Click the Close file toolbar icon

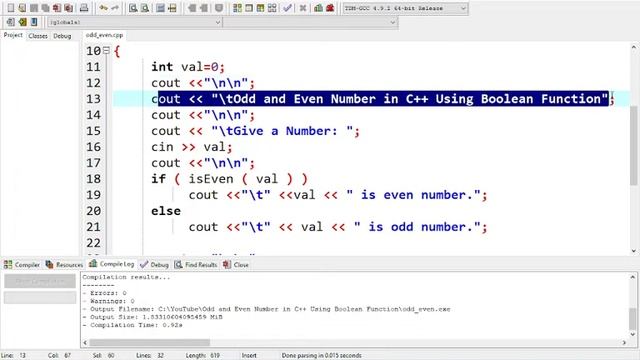point(57,8)
